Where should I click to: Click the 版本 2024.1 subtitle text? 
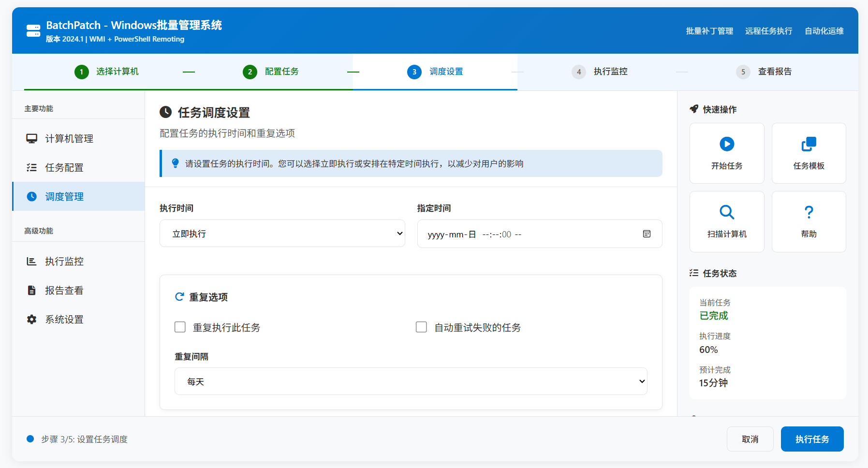[115, 39]
